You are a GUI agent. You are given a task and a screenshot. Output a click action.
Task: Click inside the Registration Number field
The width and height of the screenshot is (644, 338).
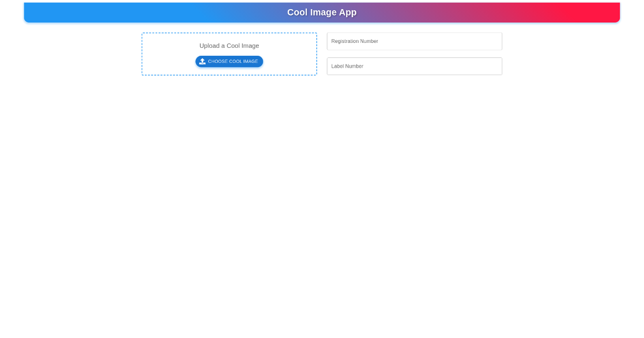click(x=414, y=41)
